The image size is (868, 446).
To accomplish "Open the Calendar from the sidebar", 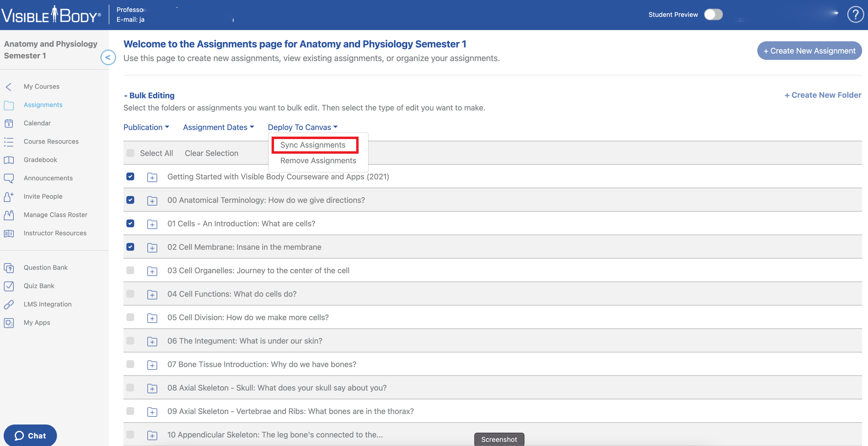I will pos(37,123).
